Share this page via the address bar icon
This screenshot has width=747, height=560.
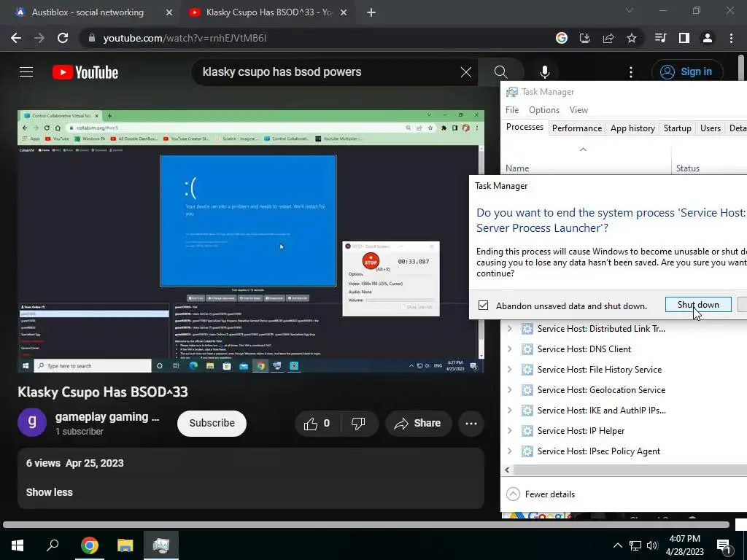tap(608, 38)
